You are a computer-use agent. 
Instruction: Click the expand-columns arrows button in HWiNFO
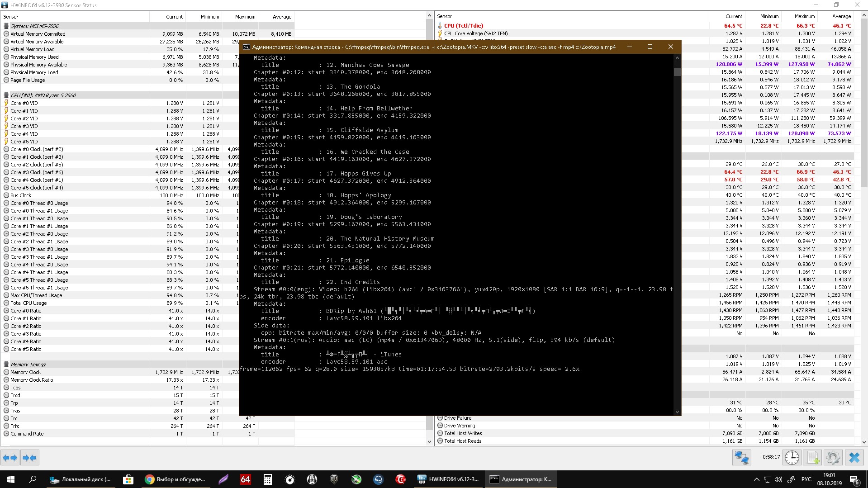pyautogui.click(x=10, y=458)
